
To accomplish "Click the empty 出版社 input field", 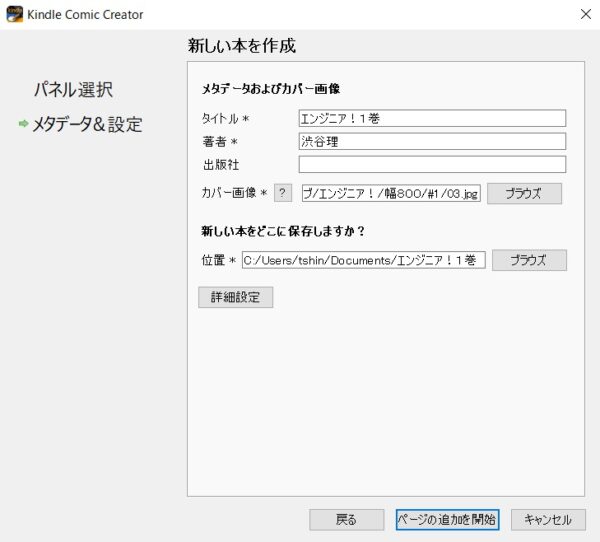I will click(x=432, y=164).
